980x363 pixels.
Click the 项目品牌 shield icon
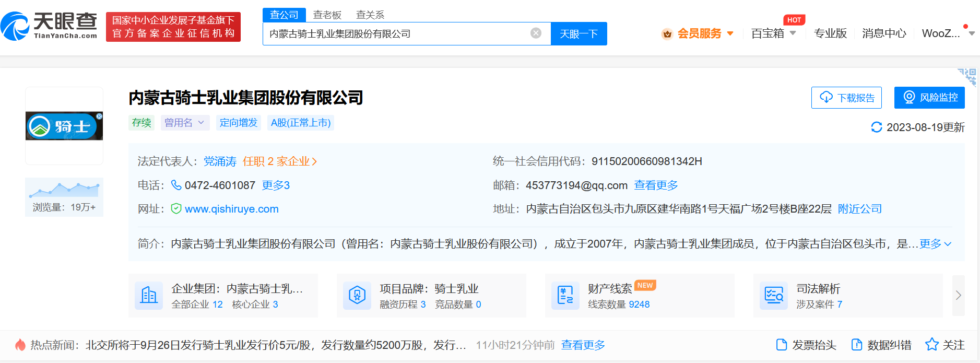(357, 296)
